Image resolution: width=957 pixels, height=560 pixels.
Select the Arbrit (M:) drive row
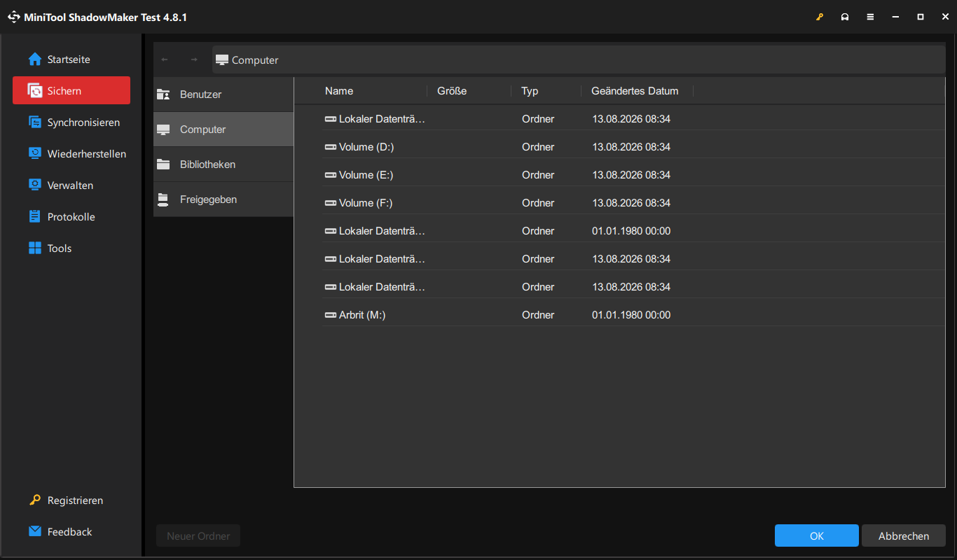tap(633, 315)
